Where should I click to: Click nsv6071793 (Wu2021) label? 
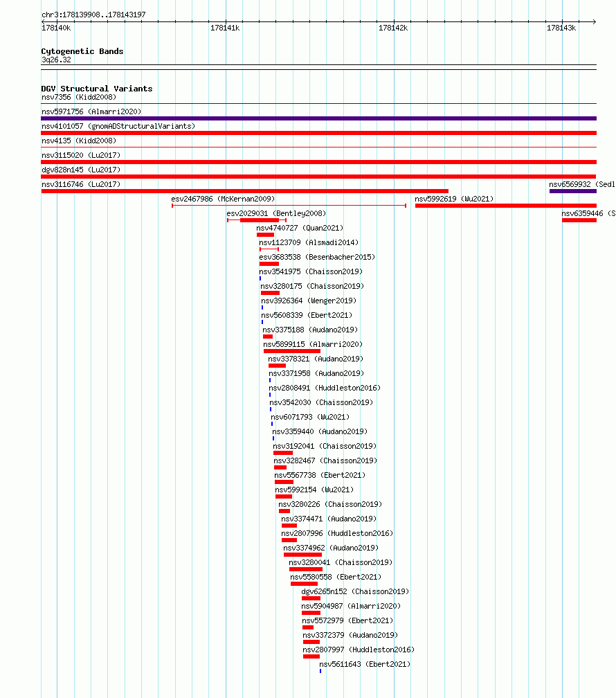310,417
